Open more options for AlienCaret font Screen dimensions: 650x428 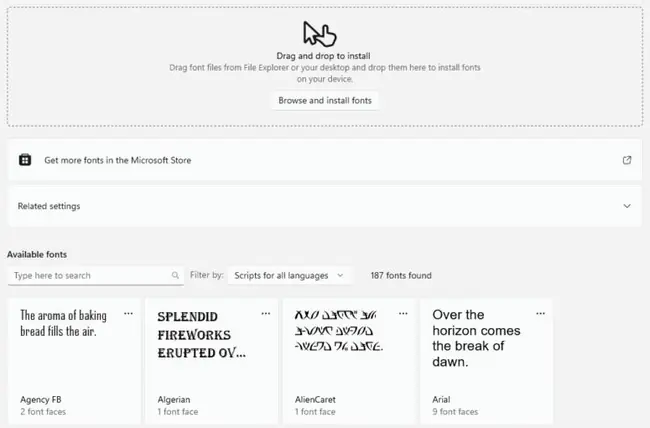click(403, 314)
